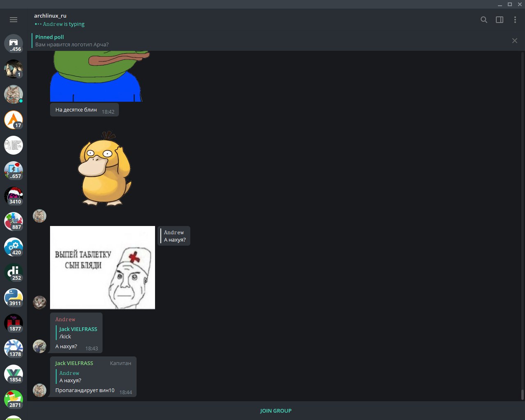This screenshot has height=420, width=525.
Task: Click Andrew's avatar beside his 18:43 message
Action: (x=39, y=346)
